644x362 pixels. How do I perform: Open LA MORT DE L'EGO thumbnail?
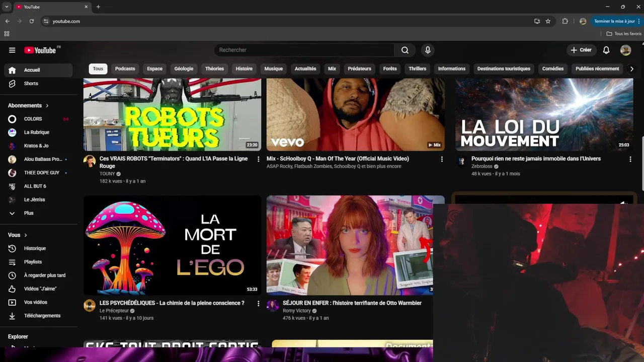[172, 245]
